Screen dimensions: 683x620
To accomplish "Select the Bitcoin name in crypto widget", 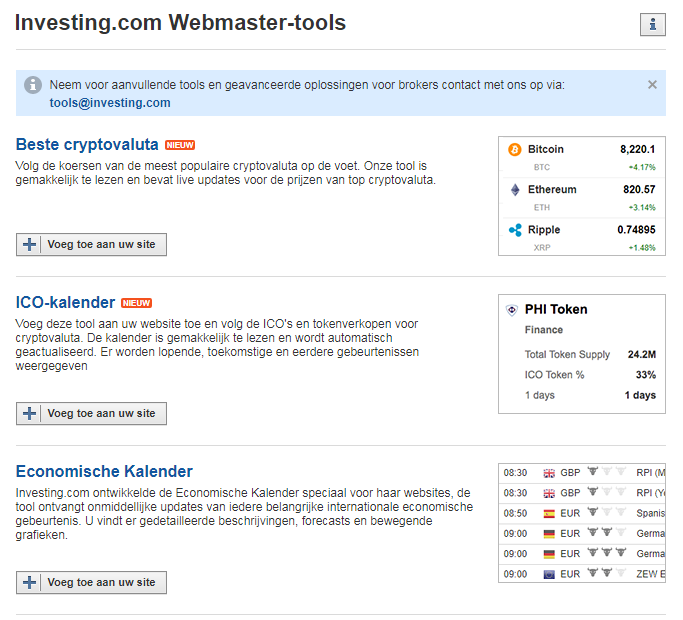I will (546, 149).
